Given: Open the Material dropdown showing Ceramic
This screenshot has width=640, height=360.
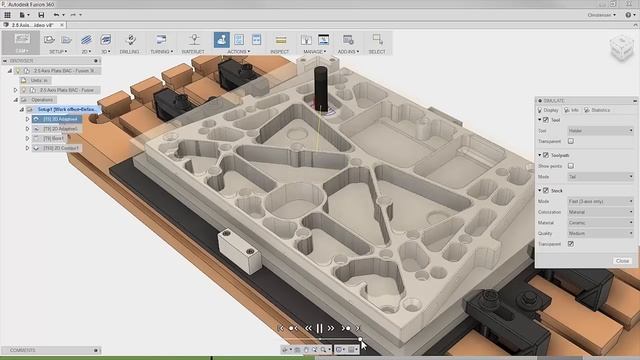Looking at the screenshot, I should (x=600, y=223).
